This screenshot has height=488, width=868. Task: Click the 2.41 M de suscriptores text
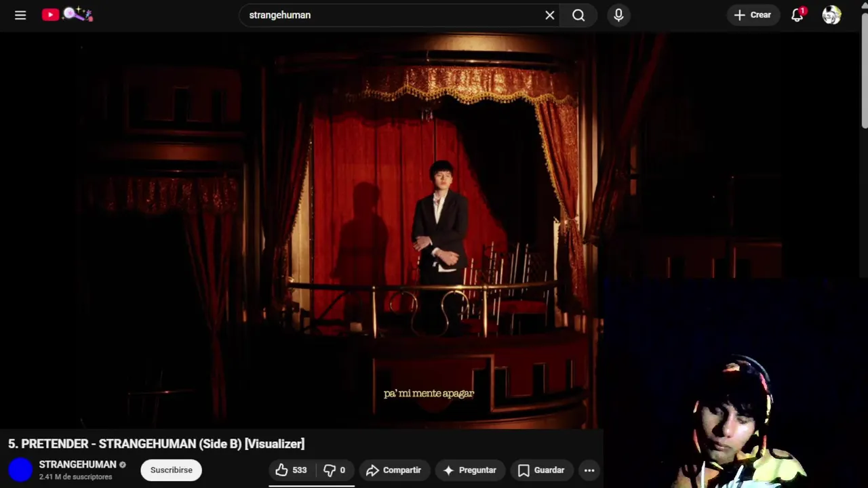pos(75,477)
